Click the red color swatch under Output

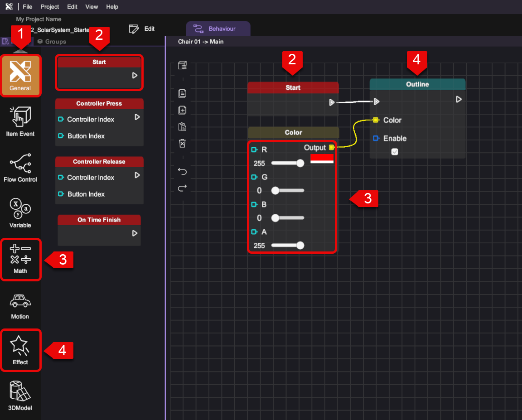[x=322, y=159]
